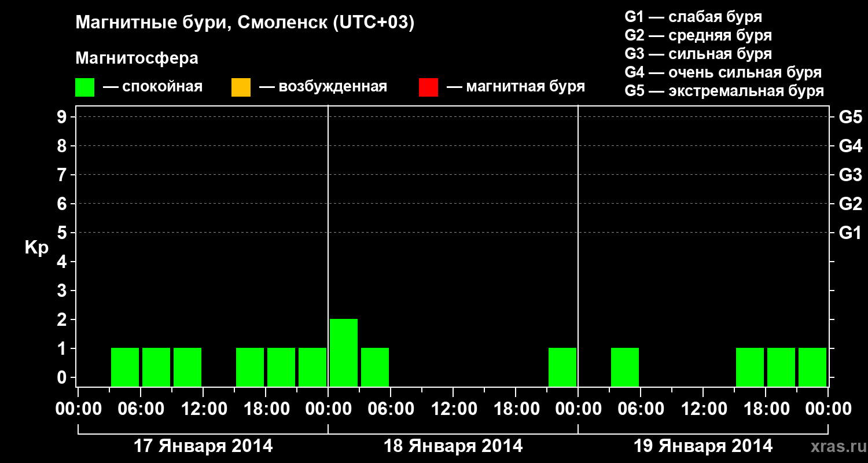Click 18 Января bar for 21:00–00:00
Screen dimensions: 868x463
[x=562, y=367]
